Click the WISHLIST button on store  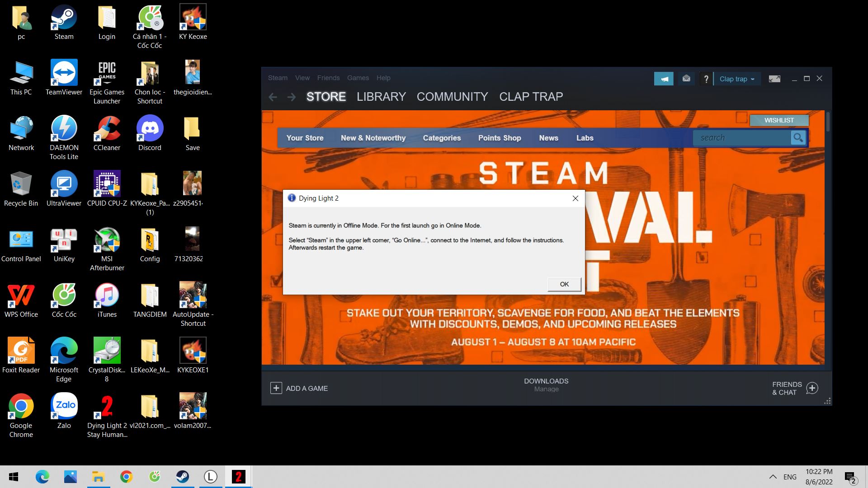pyautogui.click(x=779, y=120)
